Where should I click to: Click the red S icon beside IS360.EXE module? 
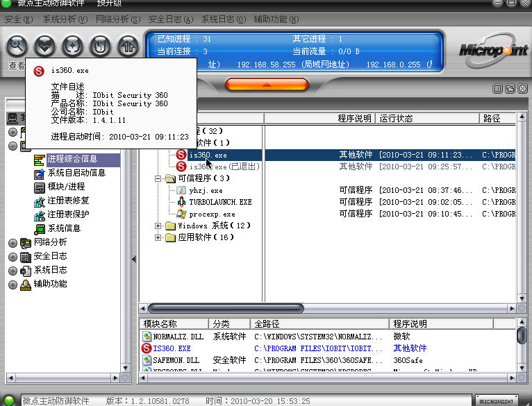147,348
